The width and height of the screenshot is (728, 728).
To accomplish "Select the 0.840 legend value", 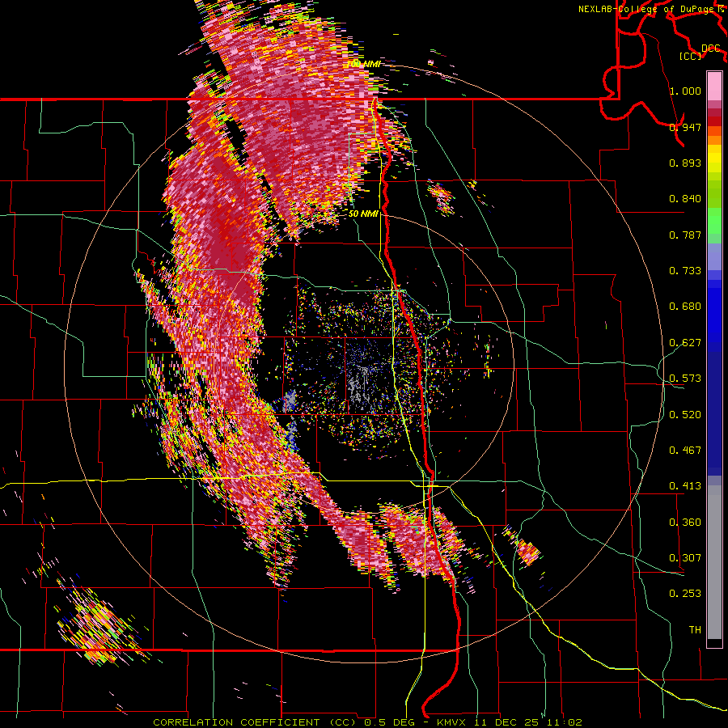I will (x=685, y=199).
